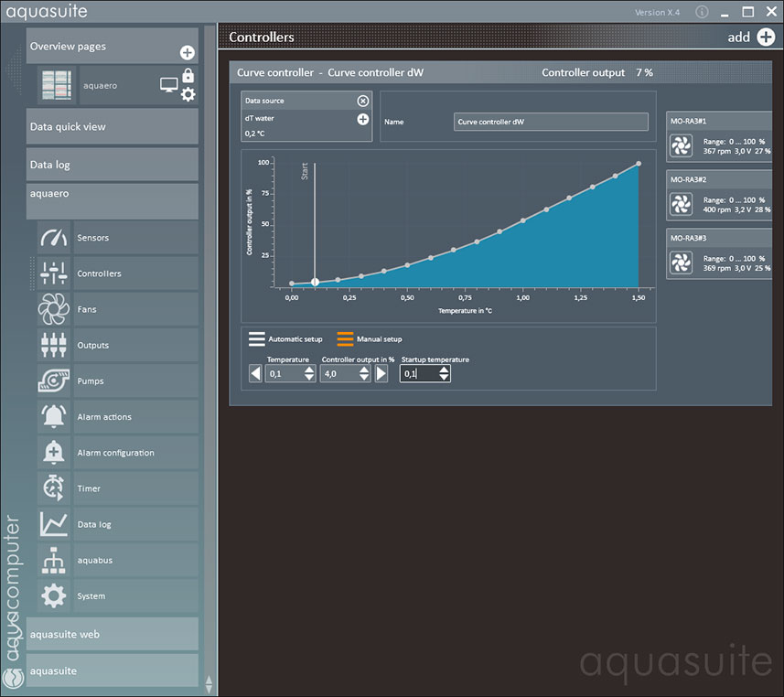Go to Fans menu entry

tap(135, 309)
